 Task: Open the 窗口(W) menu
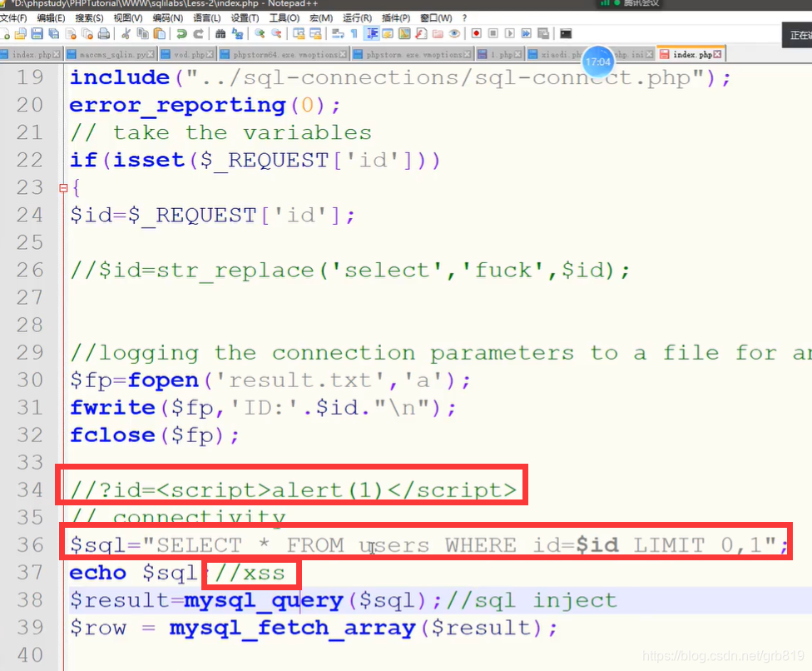pos(435,18)
